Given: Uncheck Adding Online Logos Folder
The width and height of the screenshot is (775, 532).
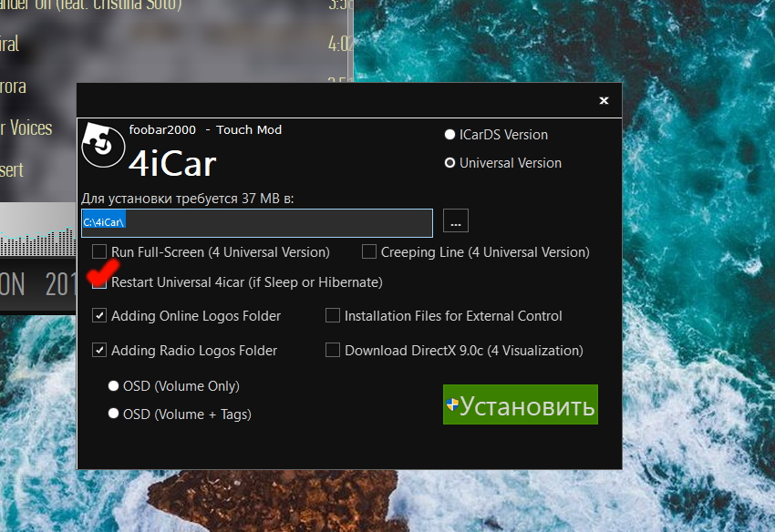Looking at the screenshot, I should (x=99, y=316).
